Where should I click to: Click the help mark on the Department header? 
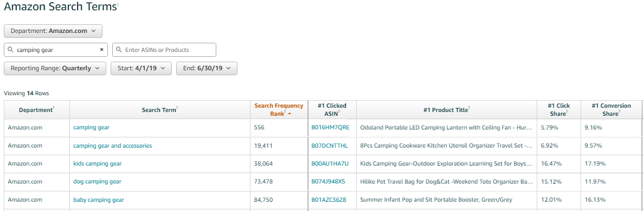pos(54,108)
